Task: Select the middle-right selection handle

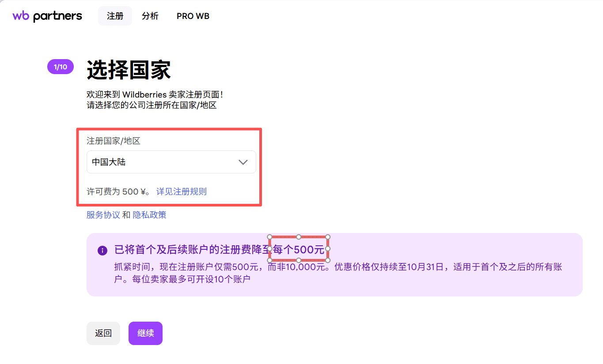Action: pos(328,249)
